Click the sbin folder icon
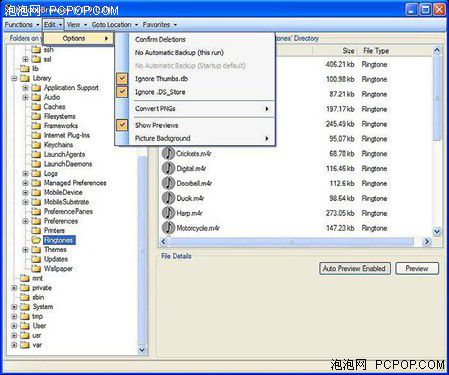The height and width of the screenshot is (375, 449). tap(25, 297)
